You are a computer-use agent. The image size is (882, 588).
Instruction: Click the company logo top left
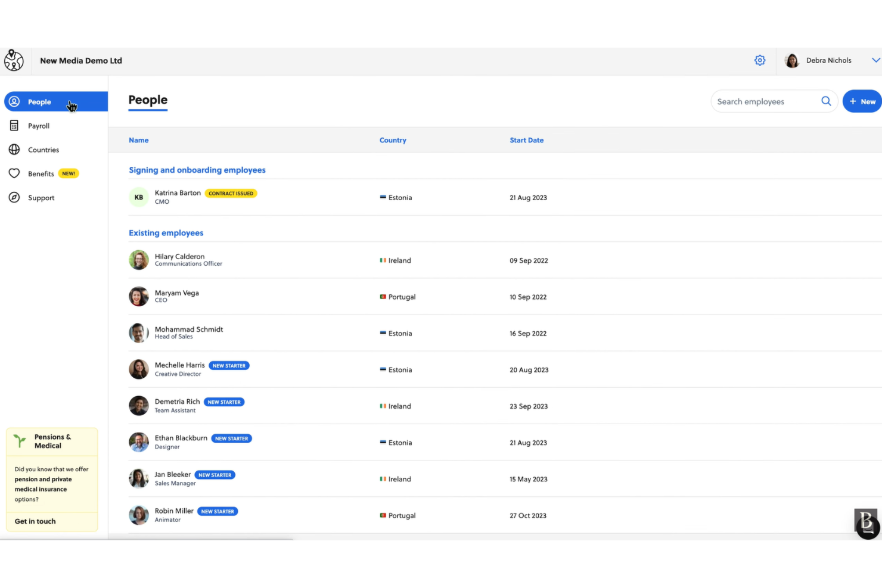14,60
